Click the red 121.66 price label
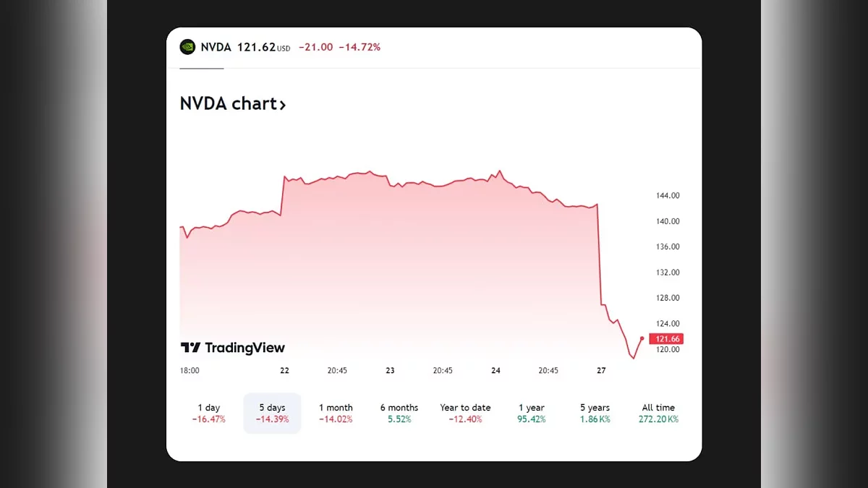This screenshot has width=868, height=488. point(665,339)
